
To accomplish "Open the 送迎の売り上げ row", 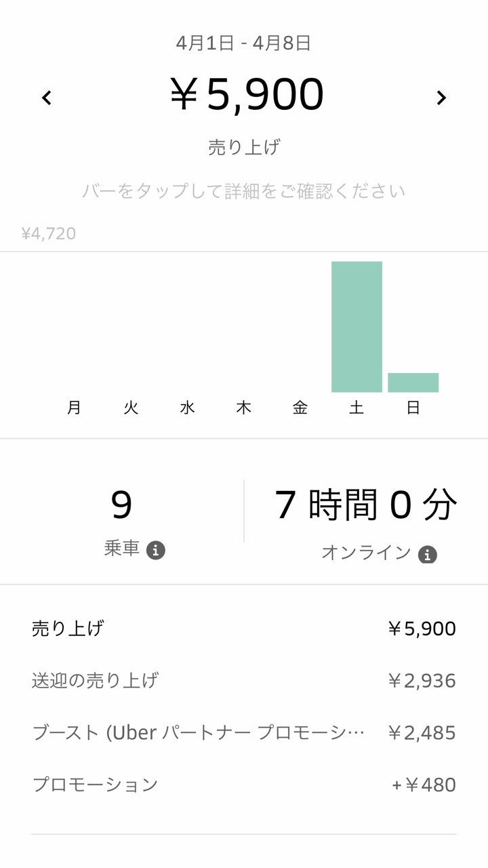I will click(x=244, y=681).
